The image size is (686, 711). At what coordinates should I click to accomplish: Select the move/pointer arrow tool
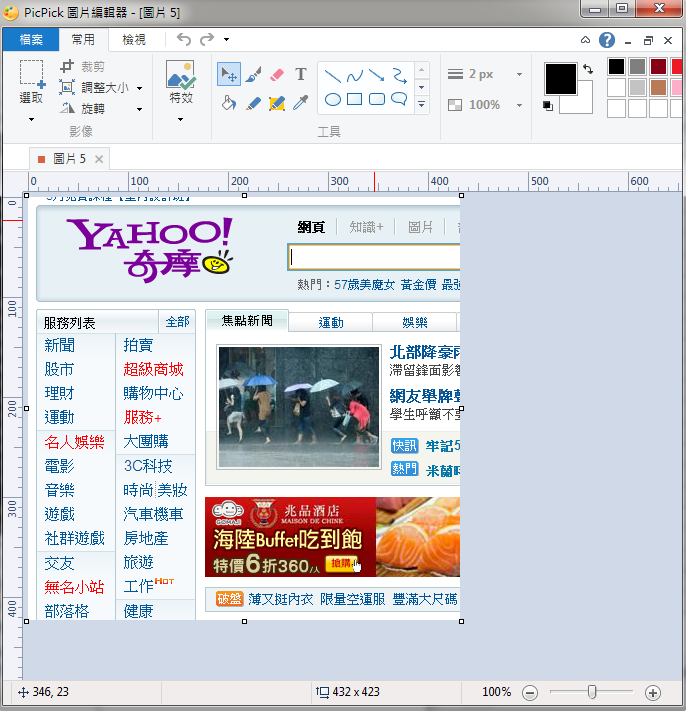(x=229, y=74)
